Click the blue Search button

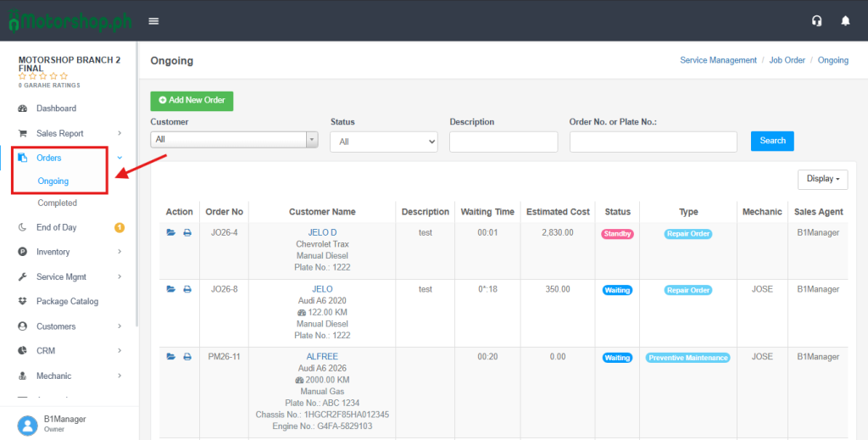pos(772,141)
